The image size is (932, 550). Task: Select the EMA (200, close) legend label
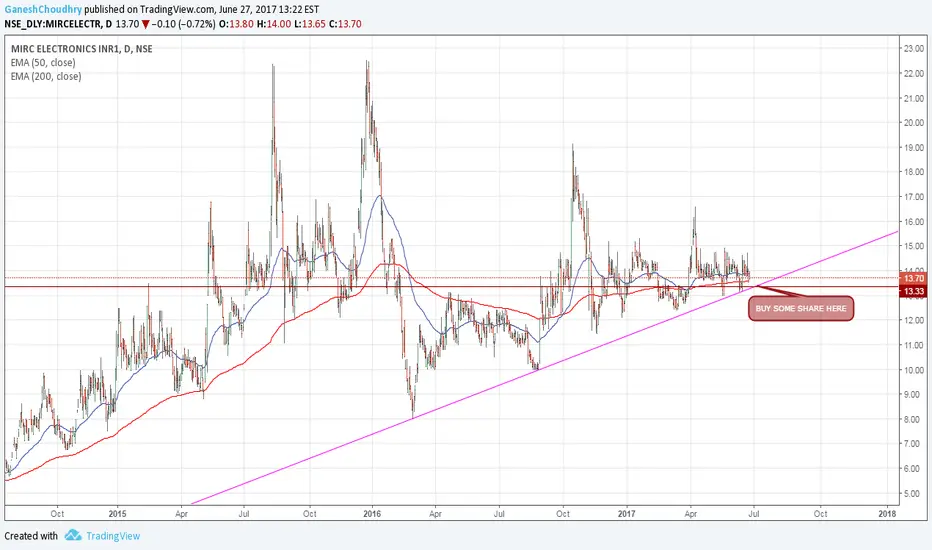coord(46,76)
